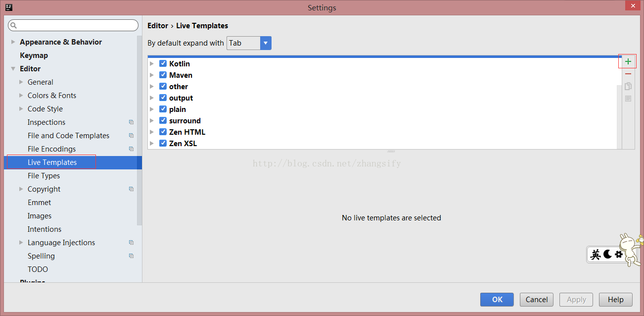Open the Images settings page

[x=40, y=216]
